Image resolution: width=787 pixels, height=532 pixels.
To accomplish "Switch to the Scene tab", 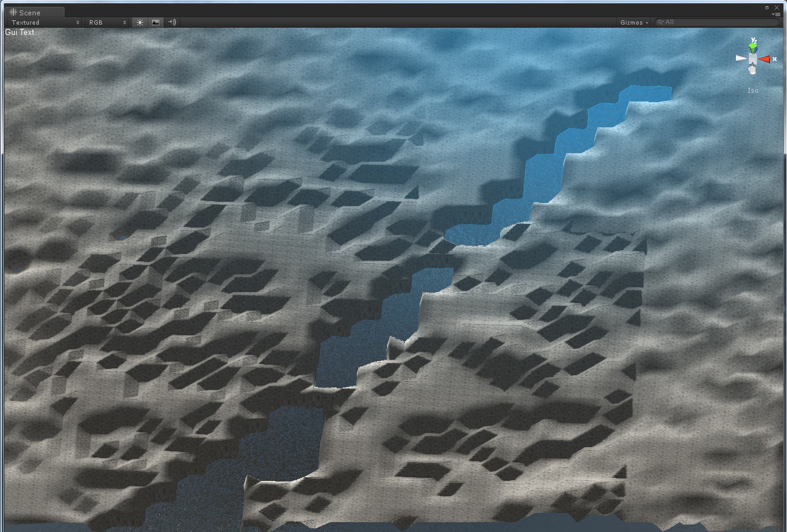I will point(33,12).
